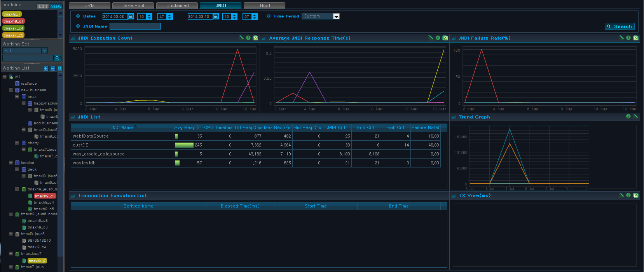Open chart settings for JNDI Execution Count
The image size is (644, 272).
coord(241,38)
